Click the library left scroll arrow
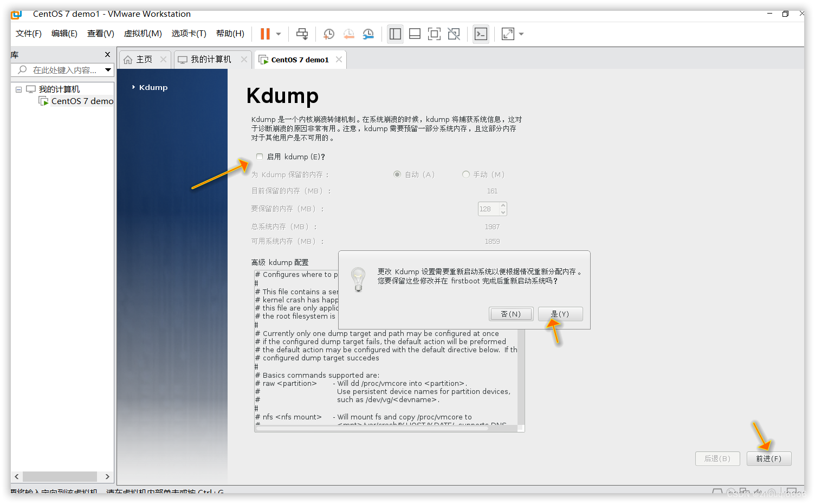This screenshot has width=815, height=504. click(17, 476)
